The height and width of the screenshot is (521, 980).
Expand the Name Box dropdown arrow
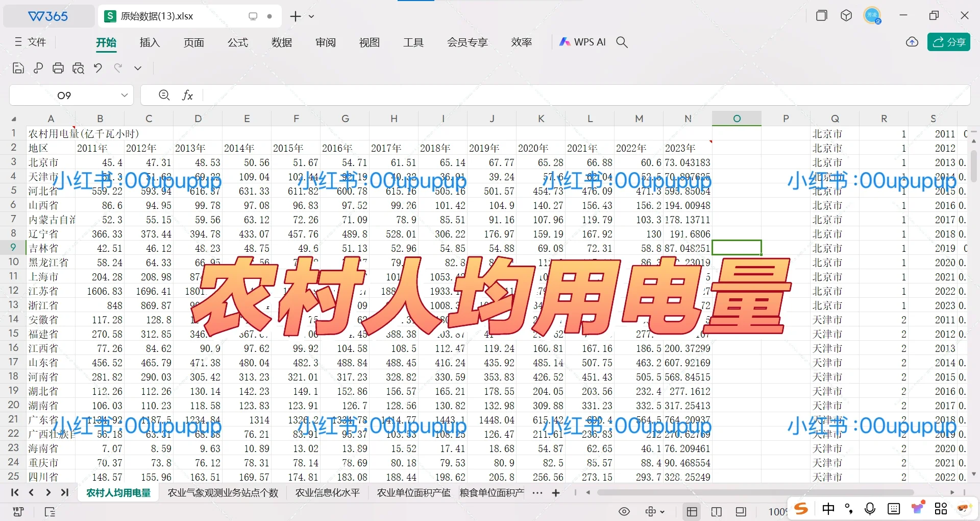124,96
